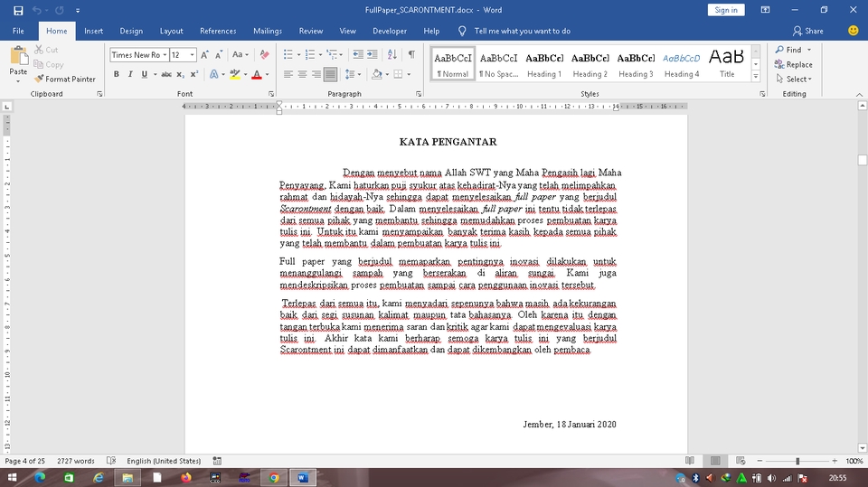The image size is (868, 487).
Task: Apply the No Spacing style
Action: [499, 63]
